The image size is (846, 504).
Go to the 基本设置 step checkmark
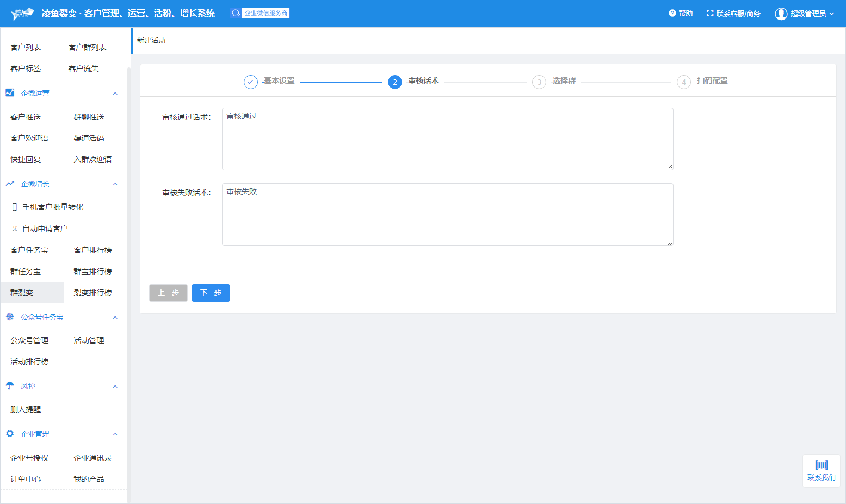click(x=250, y=82)
